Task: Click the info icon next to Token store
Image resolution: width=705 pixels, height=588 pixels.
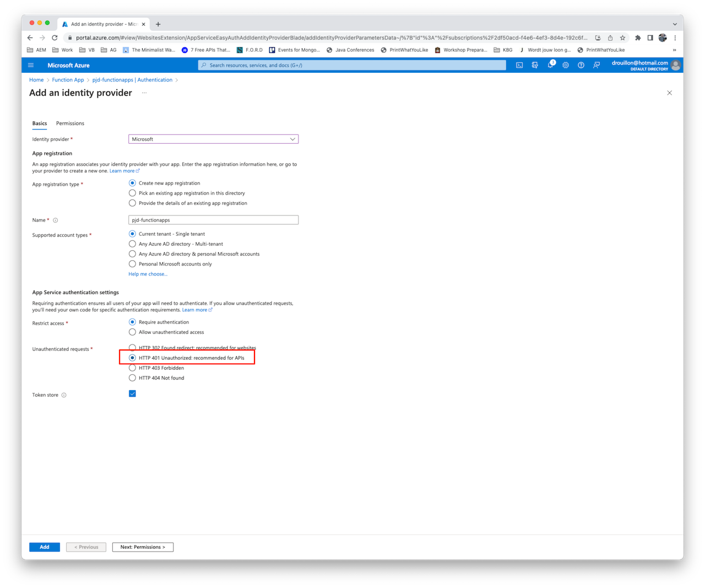Action: pos(64,395)
